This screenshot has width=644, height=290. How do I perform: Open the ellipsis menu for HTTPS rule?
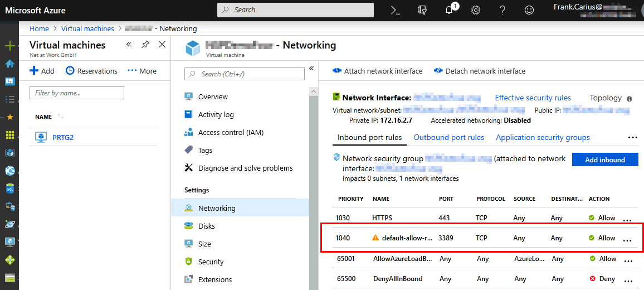(x=627, y=220)
